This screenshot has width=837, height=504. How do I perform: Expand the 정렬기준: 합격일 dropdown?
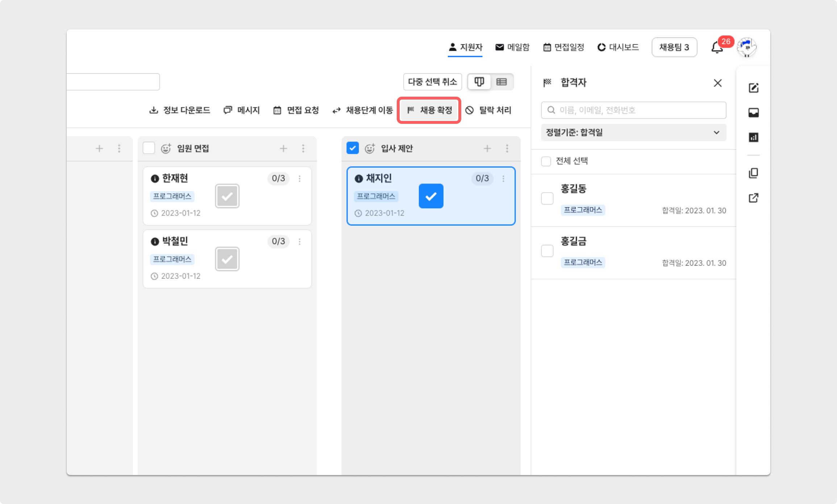633,133
